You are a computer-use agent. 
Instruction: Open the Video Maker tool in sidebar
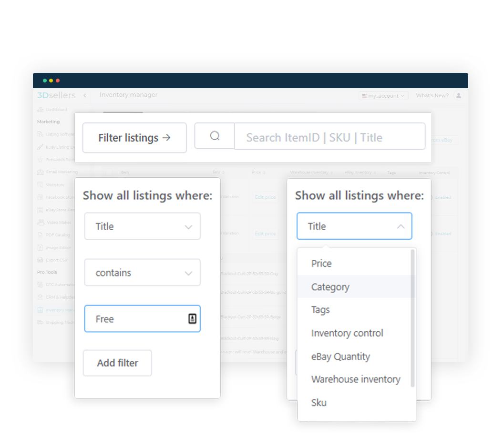click(x=41, y=222)
